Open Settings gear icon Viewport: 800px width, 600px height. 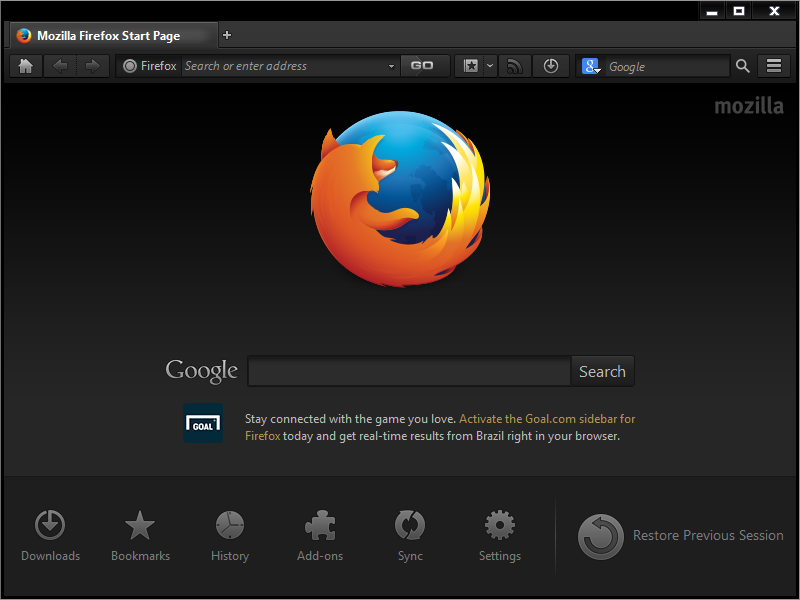499,536
